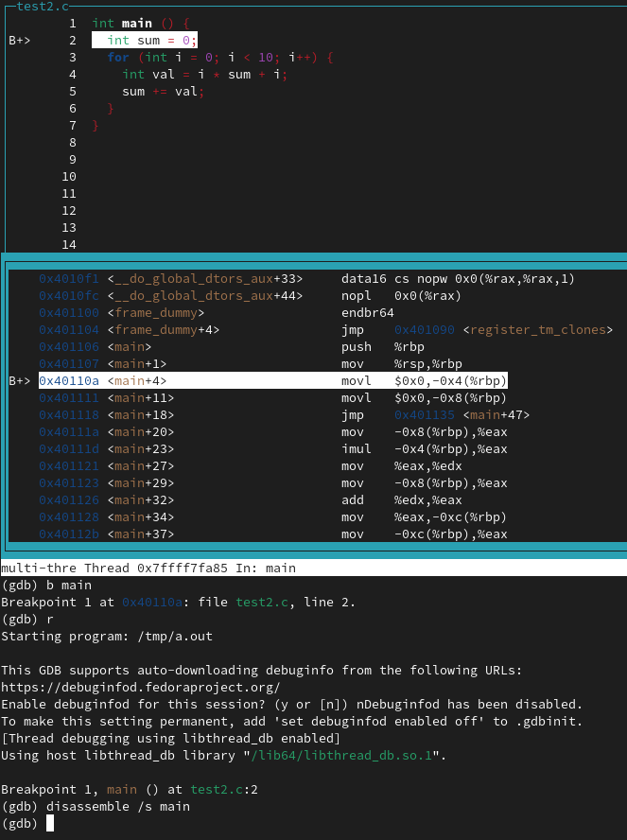Click the jump target 0x401135 <main+47>
The image size is (627, 840).
click(462, 415)
